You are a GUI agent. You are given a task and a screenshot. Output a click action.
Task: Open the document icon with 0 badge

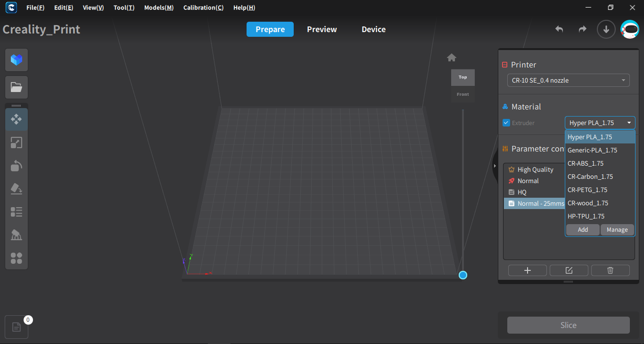click(x=17, y=327)
